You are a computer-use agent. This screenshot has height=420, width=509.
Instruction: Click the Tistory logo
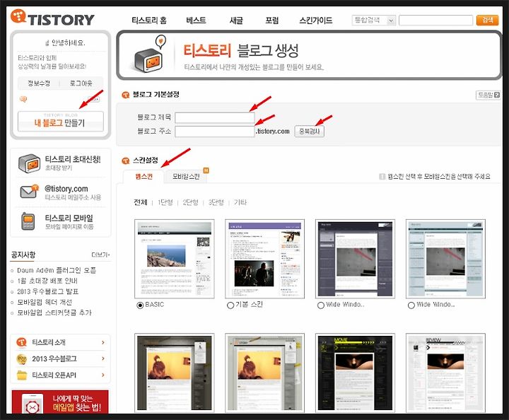pyautogui.click(x=52, y=18)
